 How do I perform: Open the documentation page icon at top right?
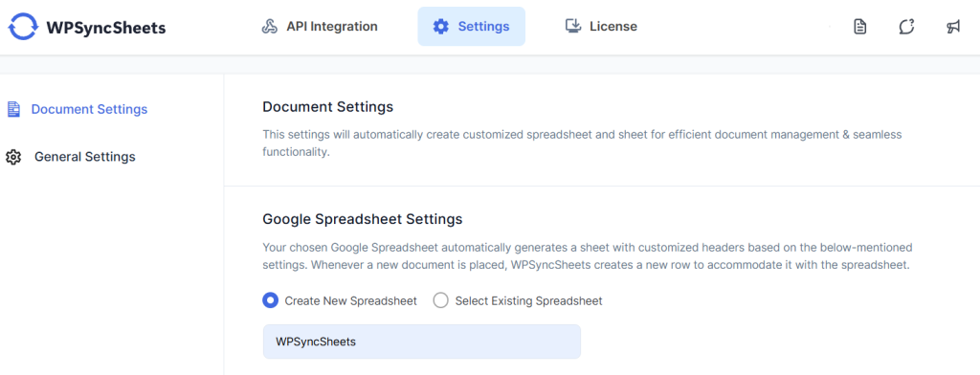(x=860, y=27)
